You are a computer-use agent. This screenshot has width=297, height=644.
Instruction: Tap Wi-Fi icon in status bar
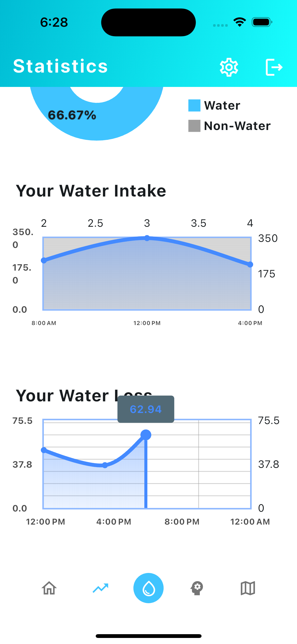pyautogui.click(x=240, y=22)
